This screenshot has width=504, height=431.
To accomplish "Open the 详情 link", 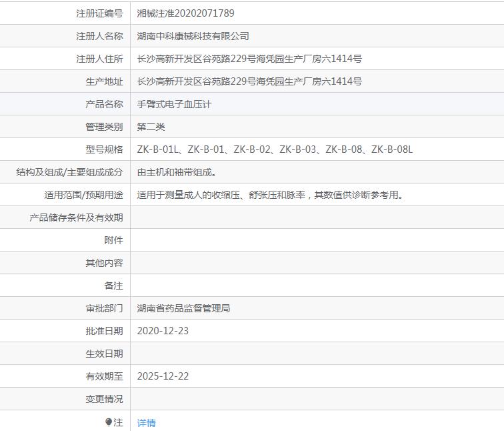I will (146, 423).
